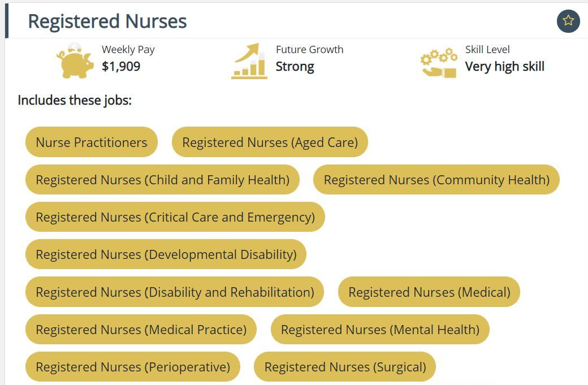Screen dimensions: 588x385
Task: Choose Registered Nurses (Mental Health)
Action: pyautogui.click(x=381, y=330)
